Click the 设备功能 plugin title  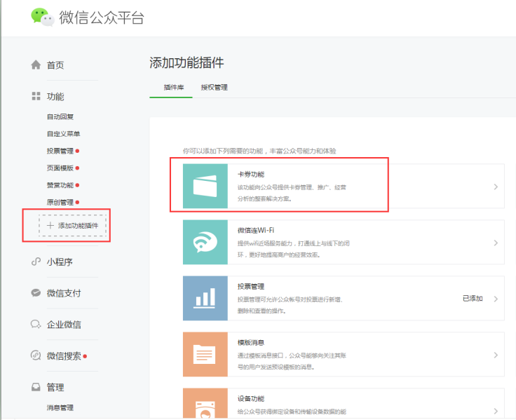point(251,398)
